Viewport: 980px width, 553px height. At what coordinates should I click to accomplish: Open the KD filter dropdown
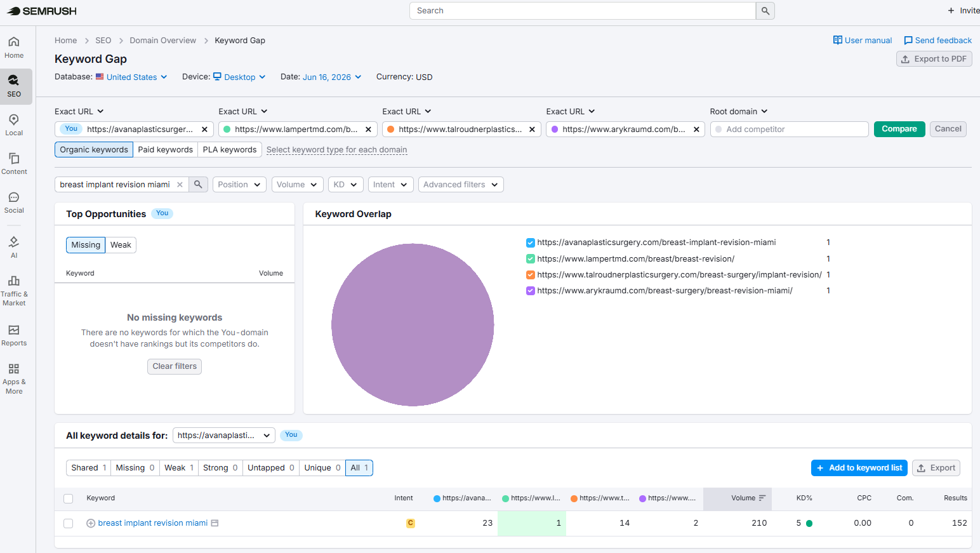pos(346,185)
